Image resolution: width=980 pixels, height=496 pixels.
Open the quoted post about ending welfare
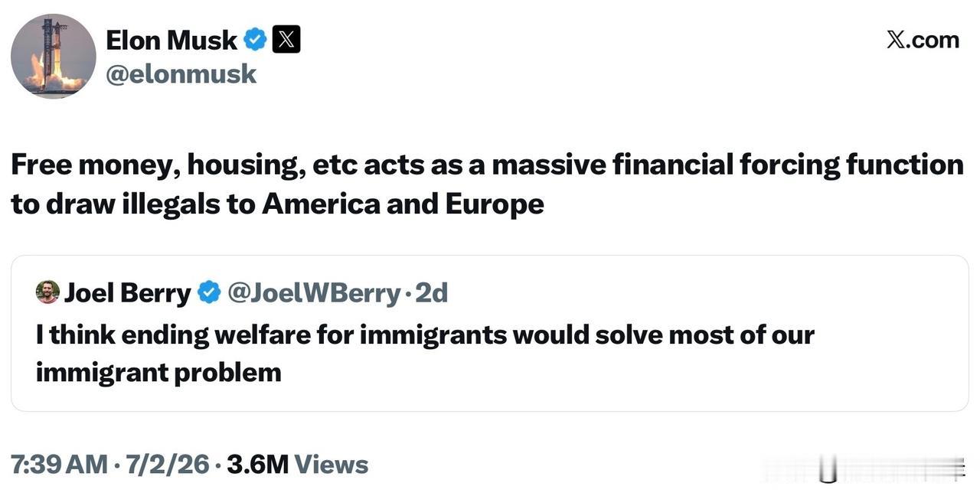pos(490,333)
